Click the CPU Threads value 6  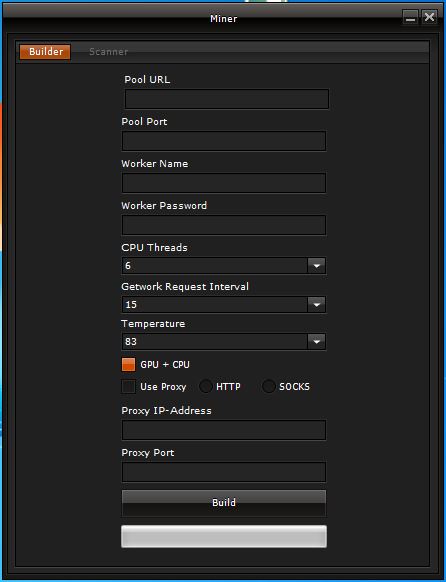[128, 266]
